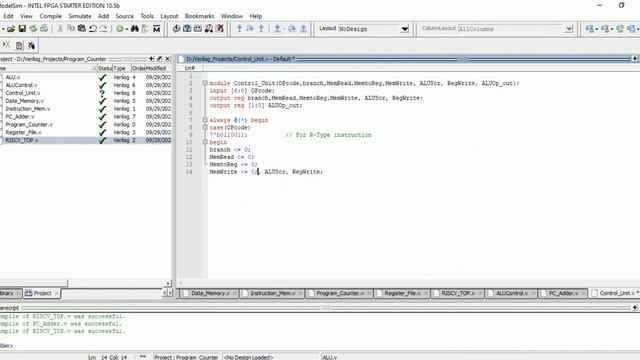Click the green Reload arrows icon
Screen dimensions: 640x360
click(x=33, y=29)
